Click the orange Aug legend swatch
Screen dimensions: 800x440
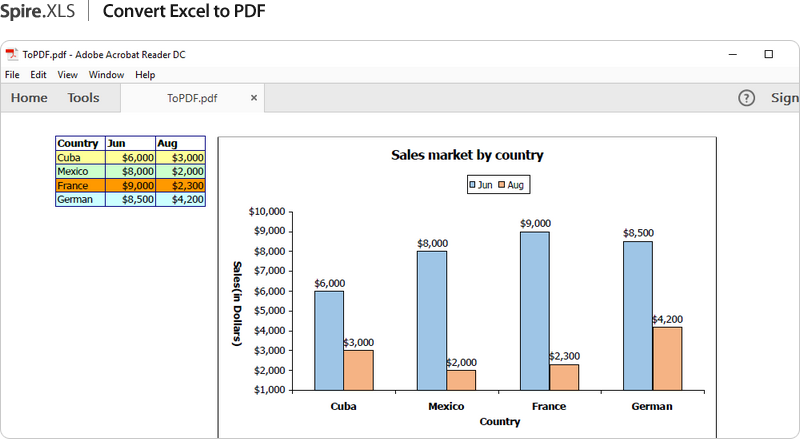[x=502, y=185]
